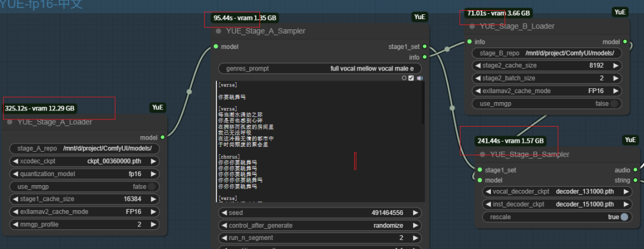Select the YUE_Stage_A_Loader node title
Screen dimensions: 644x249
click(55, 122)
